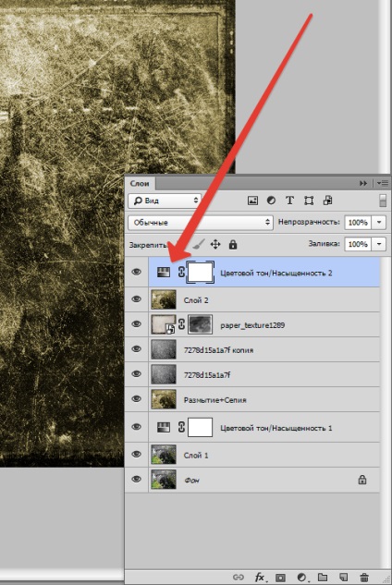Click the delete layer trash icon

coord(364,578)
